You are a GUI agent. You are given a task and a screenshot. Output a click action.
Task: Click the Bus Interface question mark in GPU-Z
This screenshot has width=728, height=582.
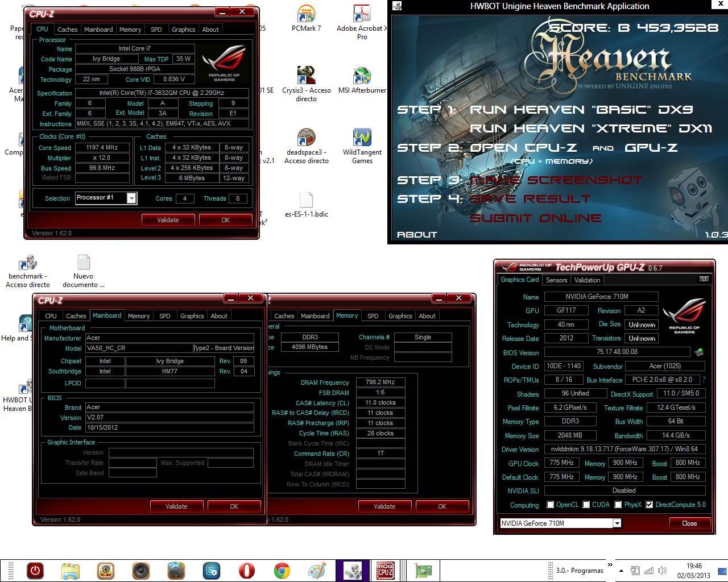click(704, 380)
